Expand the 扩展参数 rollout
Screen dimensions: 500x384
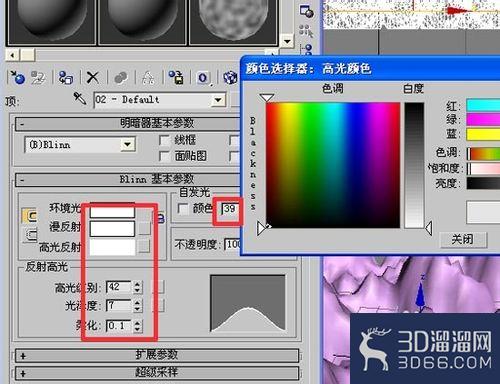(x=157, y=355)
